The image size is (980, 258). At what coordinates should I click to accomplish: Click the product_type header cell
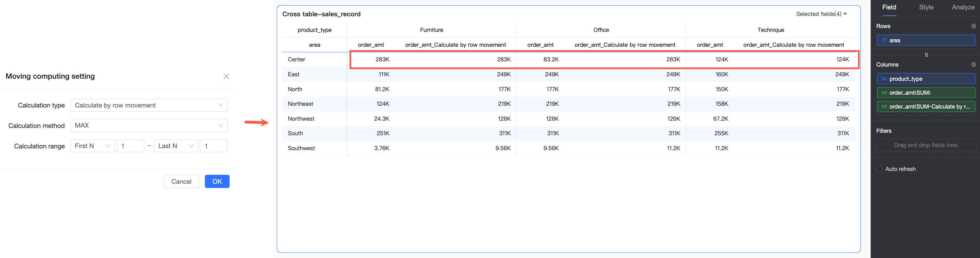tap(314, 30)
